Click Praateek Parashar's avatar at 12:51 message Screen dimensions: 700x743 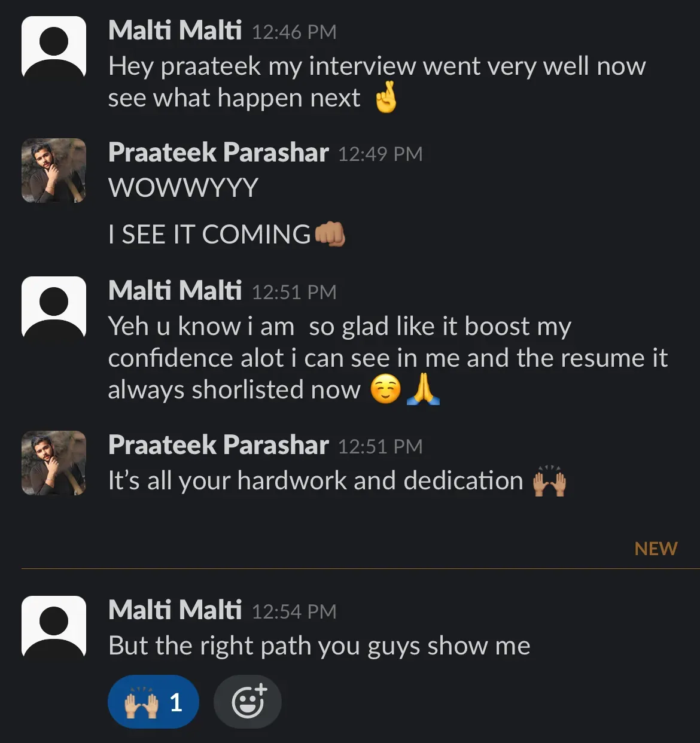tap(54, 463)
